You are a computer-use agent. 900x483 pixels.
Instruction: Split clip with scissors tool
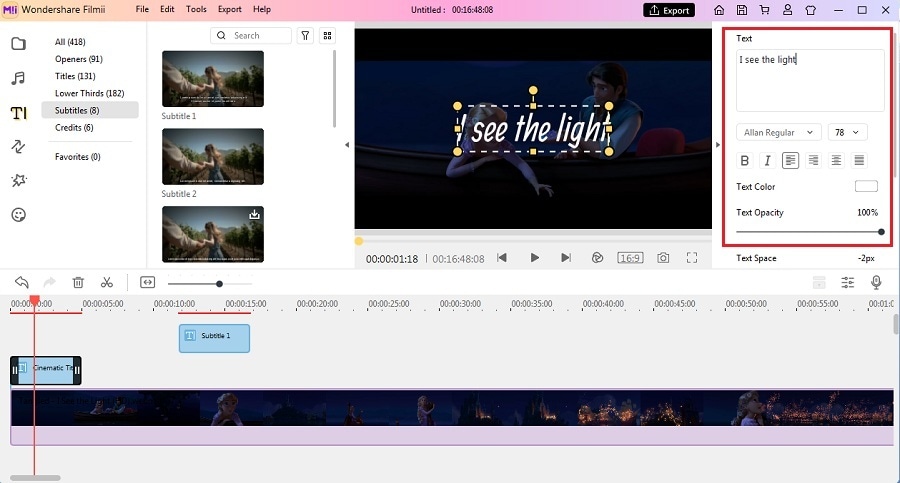107,282
